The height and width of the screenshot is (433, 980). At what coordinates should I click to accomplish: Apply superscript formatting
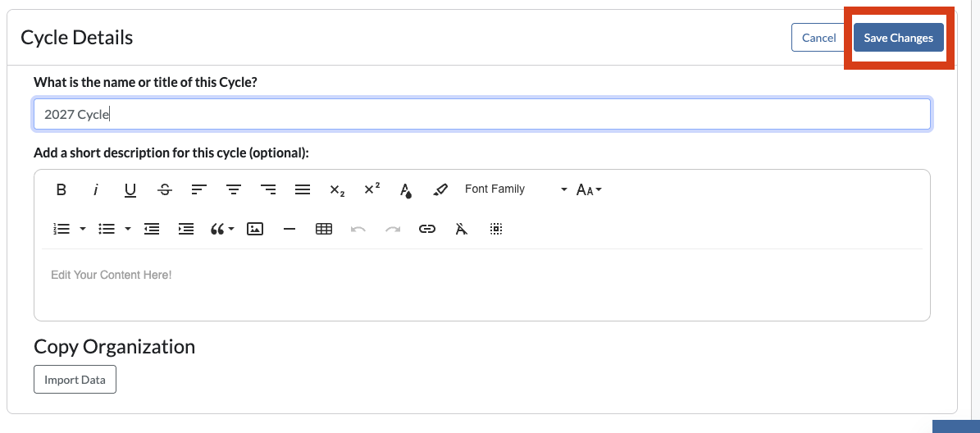371,189
